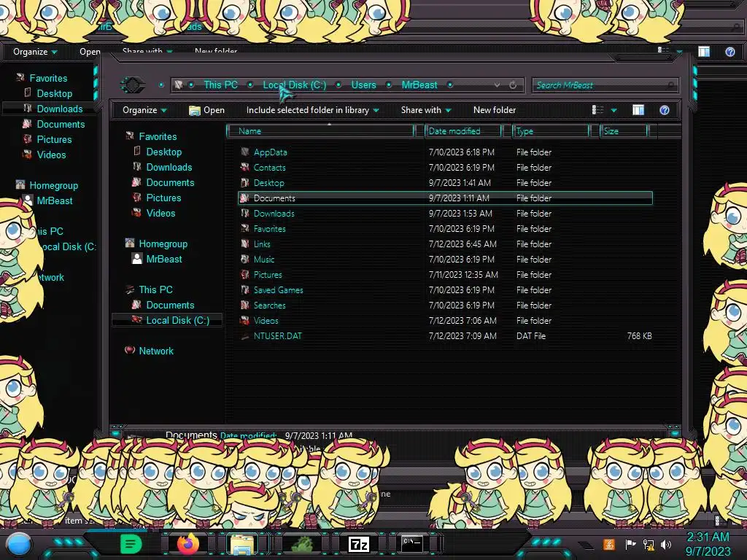Select the Music folder icon
Image resolution: width=747 pixels, height=560 pixels.
pos(245,260)
